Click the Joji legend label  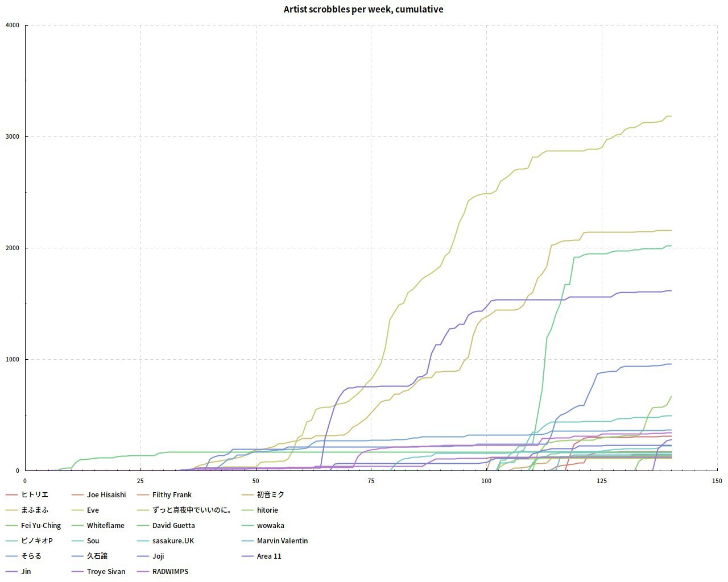coord(158,556)
